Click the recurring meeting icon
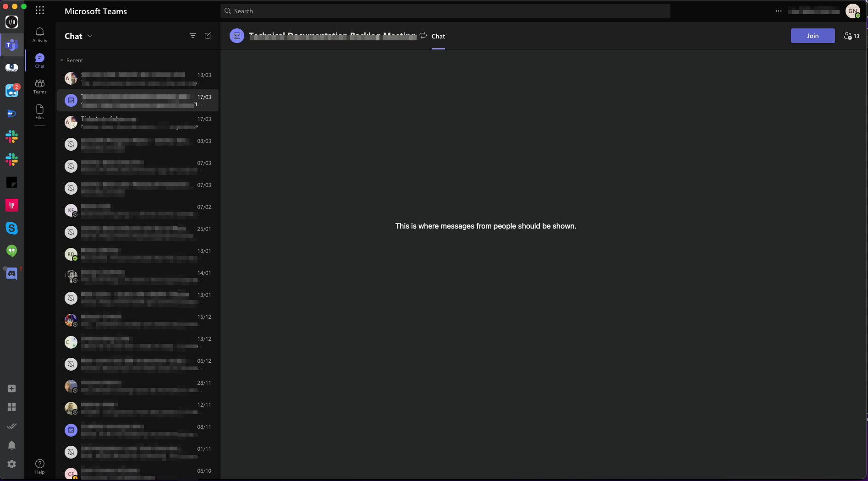 point(423,35)
